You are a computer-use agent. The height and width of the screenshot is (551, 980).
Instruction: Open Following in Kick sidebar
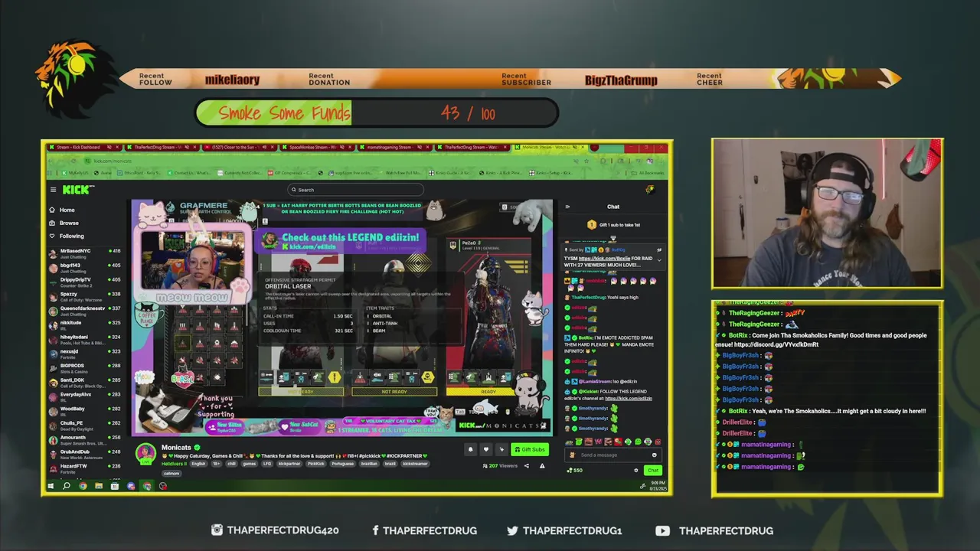67,236
